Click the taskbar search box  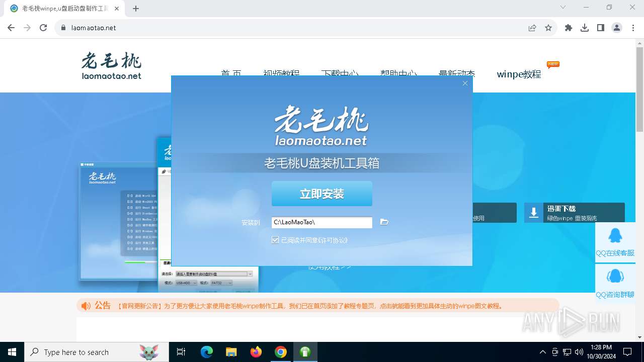pos(97,352)
